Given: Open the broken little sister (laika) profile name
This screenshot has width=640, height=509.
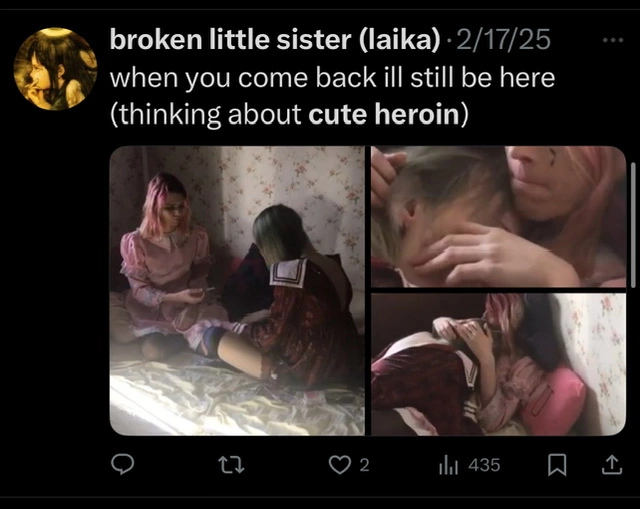Looking at the screenshot, I should click(x=275, y=40).
